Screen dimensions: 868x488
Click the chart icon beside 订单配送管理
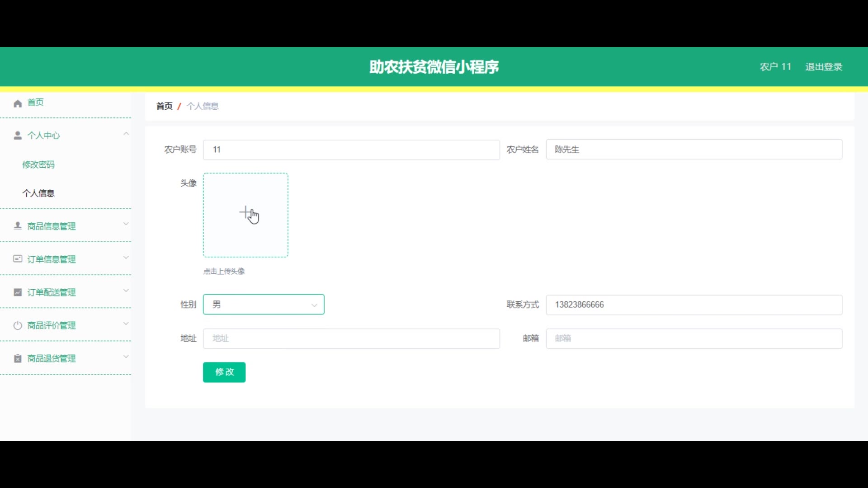[18, 292]
